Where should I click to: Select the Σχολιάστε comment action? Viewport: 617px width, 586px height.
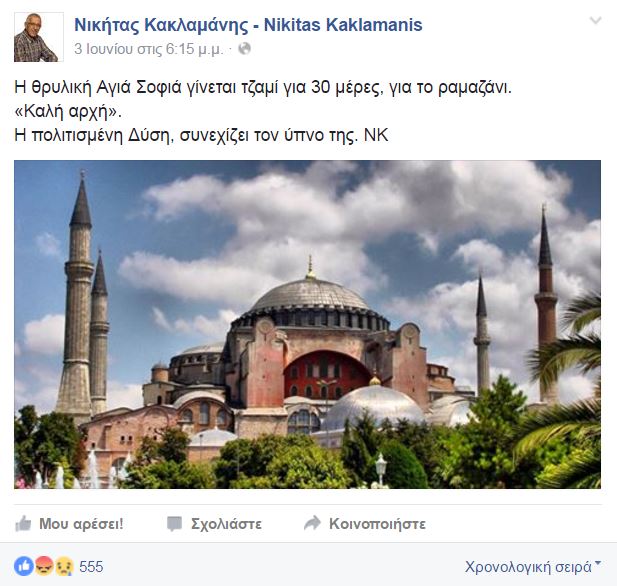pos(226,524)
